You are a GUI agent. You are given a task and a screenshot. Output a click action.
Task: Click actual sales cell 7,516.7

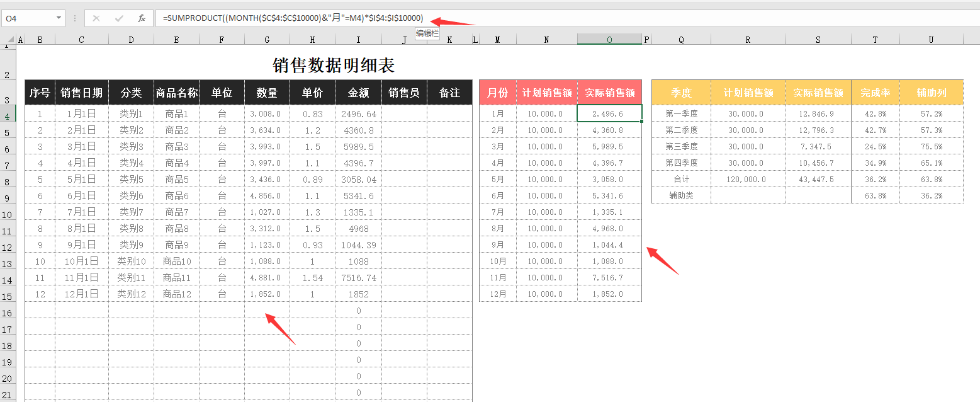coord(609,277)
